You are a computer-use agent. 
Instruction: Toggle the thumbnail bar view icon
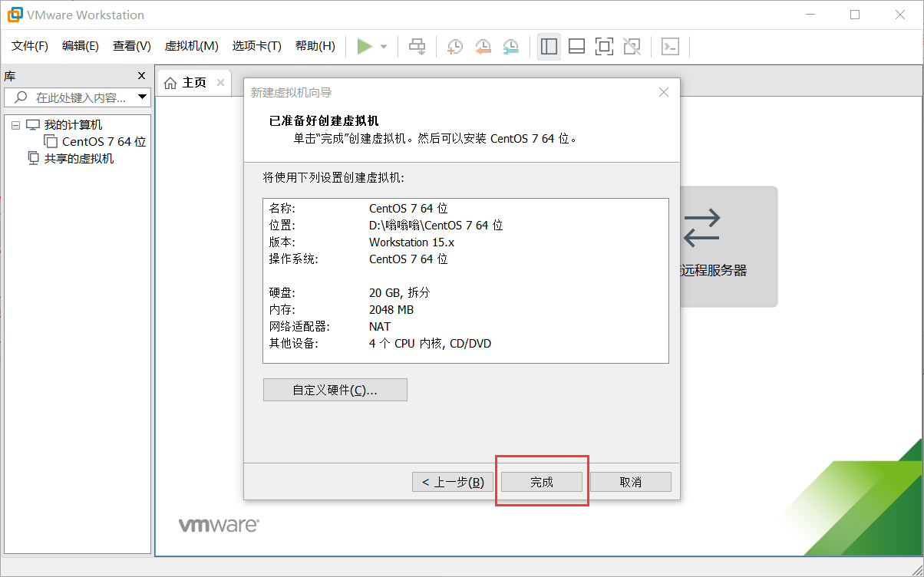tap(576, 47)
